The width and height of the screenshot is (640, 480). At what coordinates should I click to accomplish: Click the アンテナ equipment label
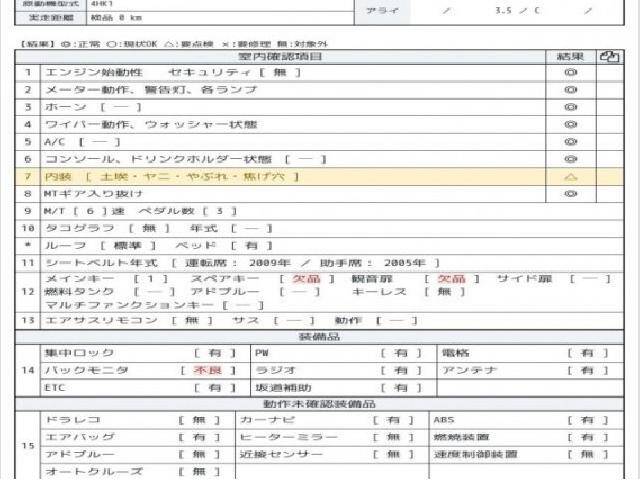[x=470, y=371]
